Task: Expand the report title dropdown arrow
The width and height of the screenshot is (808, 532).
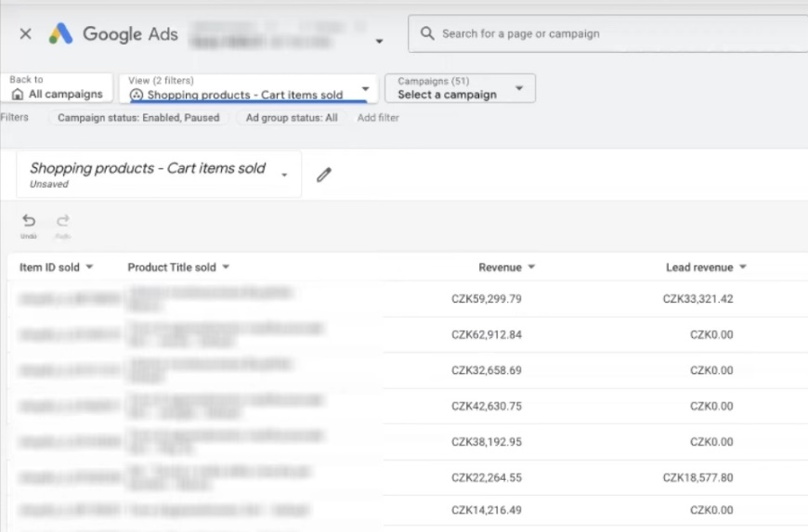Action: click(284, 175)
